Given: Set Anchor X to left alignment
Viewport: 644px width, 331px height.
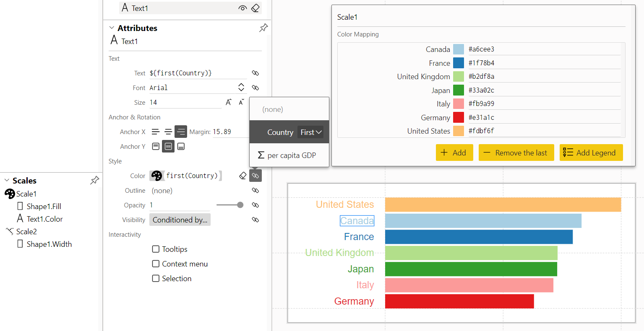Looking at the screenshot, I should 156,132.
